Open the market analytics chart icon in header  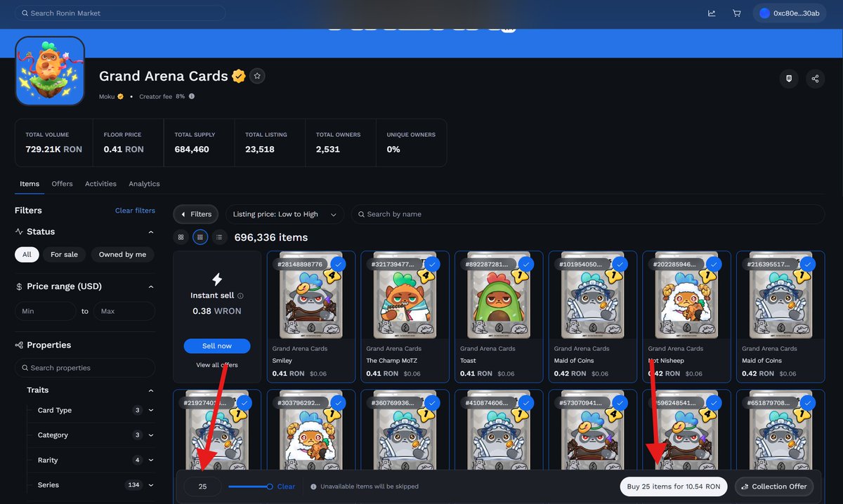(712, 13)
